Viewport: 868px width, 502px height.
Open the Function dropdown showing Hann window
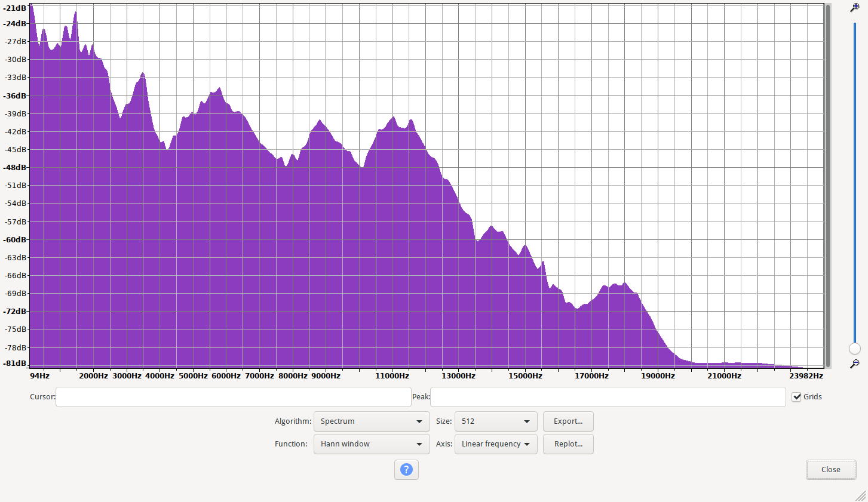pos(372,444)
